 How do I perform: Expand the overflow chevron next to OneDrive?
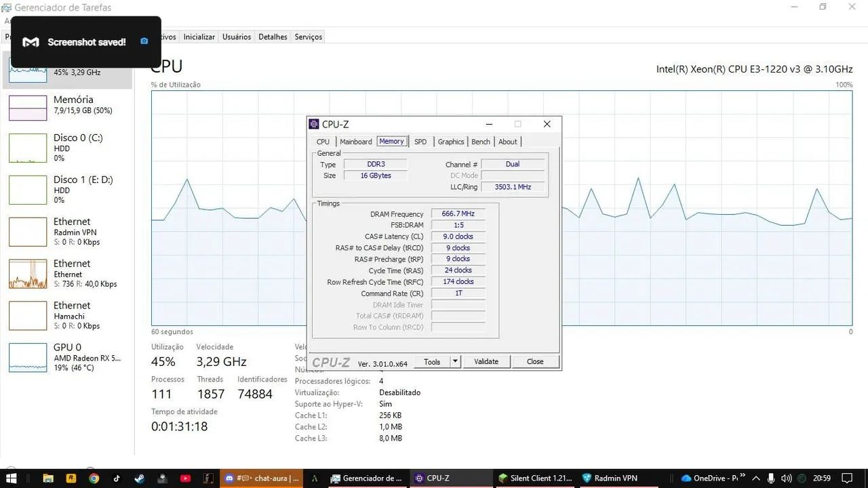[x=743, y=476]
